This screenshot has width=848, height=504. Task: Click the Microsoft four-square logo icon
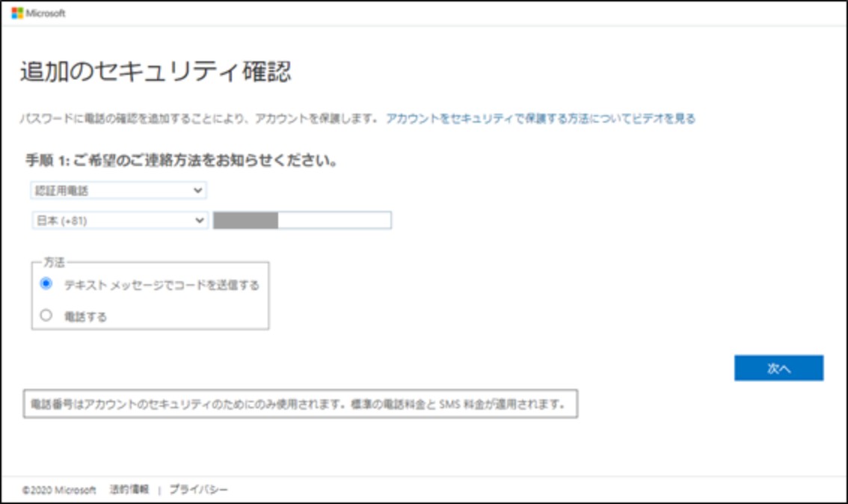pyautogui.click(x=16, y=13)
